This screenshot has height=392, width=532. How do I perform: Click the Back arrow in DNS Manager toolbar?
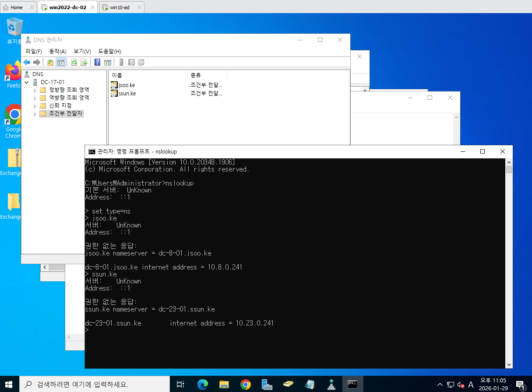click(x=27, y=63)
